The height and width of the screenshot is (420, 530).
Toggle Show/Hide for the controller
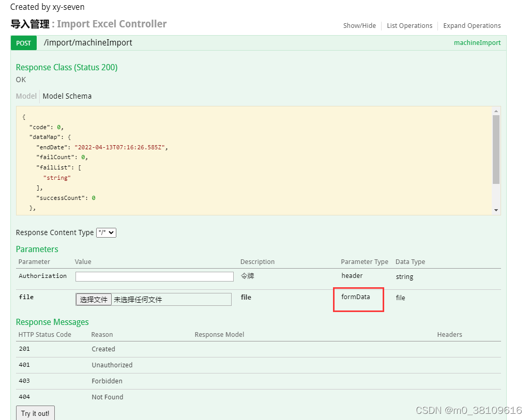pyautogui.click(x=359, y=26)
